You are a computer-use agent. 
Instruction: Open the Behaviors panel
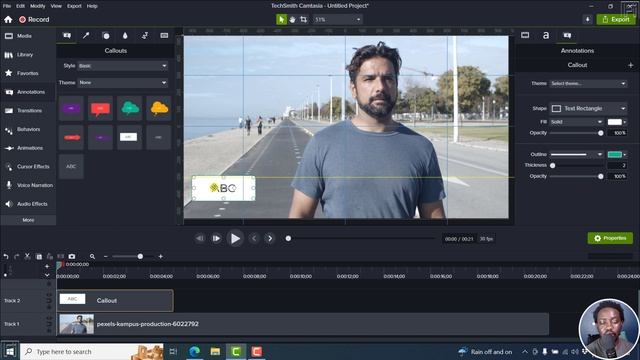[28, 129]
